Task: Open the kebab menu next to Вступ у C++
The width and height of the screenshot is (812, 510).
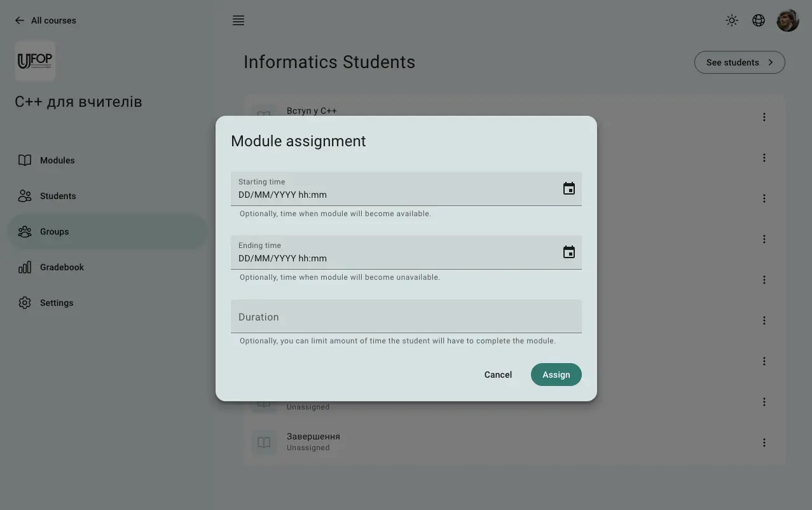Action: click(763, 116)
